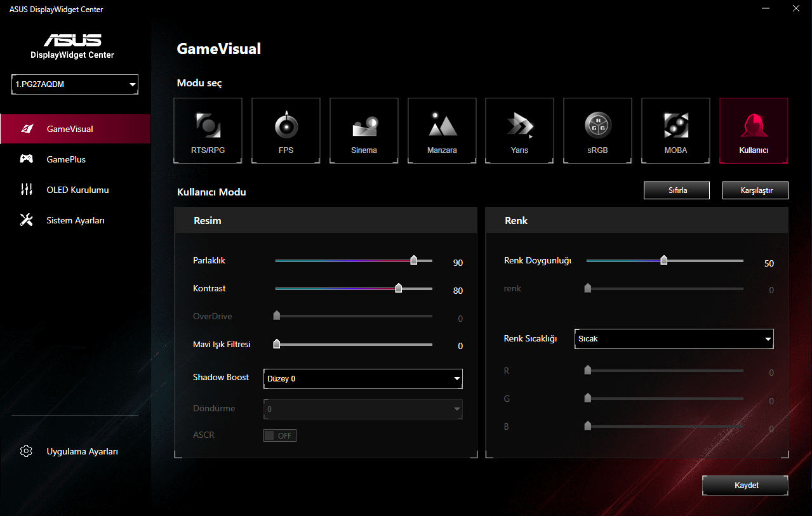Viewport: 812px width, 516px height.
Task: Click the GameVisual sidebar icon
Action: click(27, 129)
